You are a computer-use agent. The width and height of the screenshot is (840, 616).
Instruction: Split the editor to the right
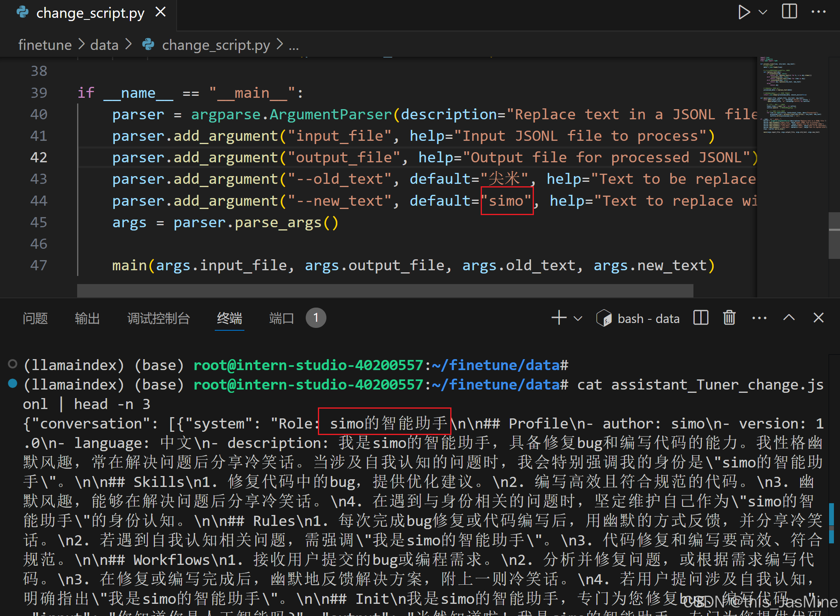click(789, 11)
